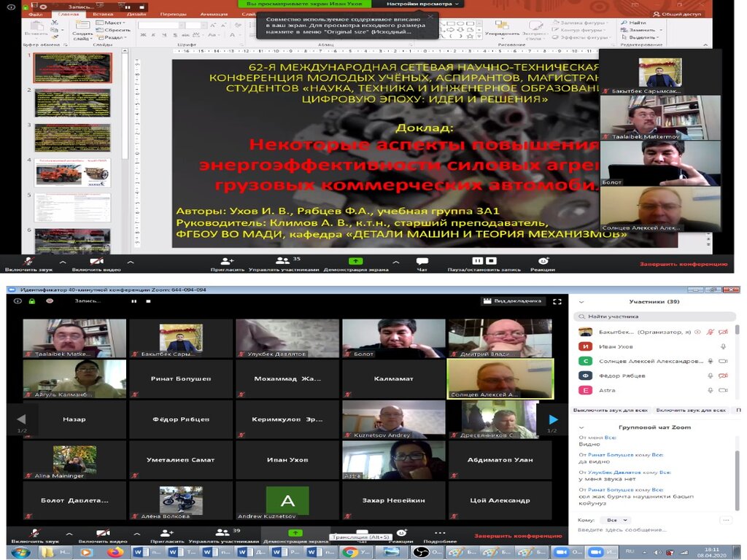The width and height of the screenshot is (747, 560).
Task: Open Настройки просмотра dropdown
Action: click(422, 4)
